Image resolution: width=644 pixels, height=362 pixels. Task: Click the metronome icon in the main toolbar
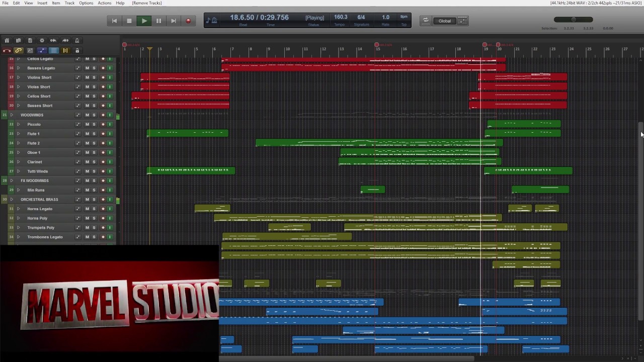coord(77,40)
